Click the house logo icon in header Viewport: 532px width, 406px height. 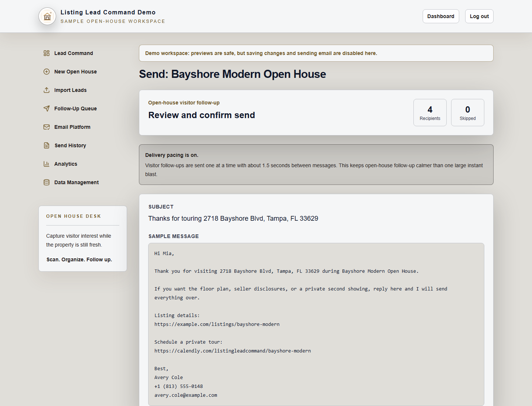(47, 16)
